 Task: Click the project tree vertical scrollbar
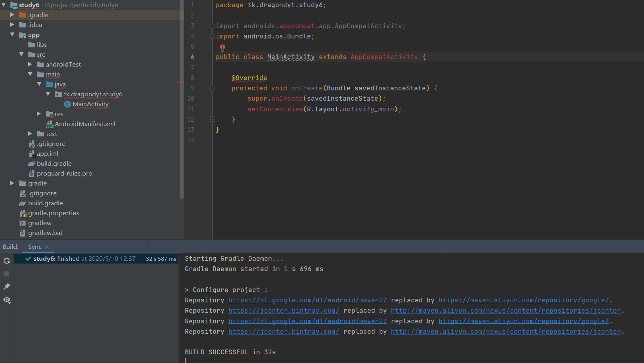pos(182,99)
